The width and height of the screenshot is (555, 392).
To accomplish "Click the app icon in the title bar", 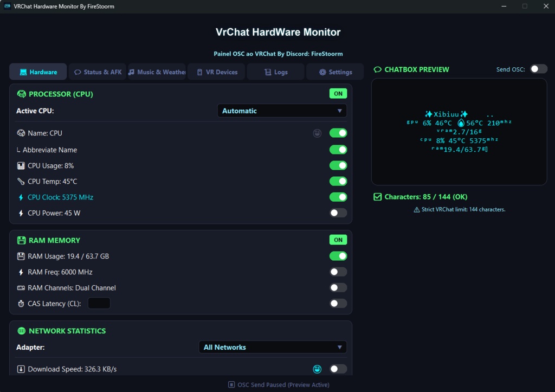I will [7, 6].
